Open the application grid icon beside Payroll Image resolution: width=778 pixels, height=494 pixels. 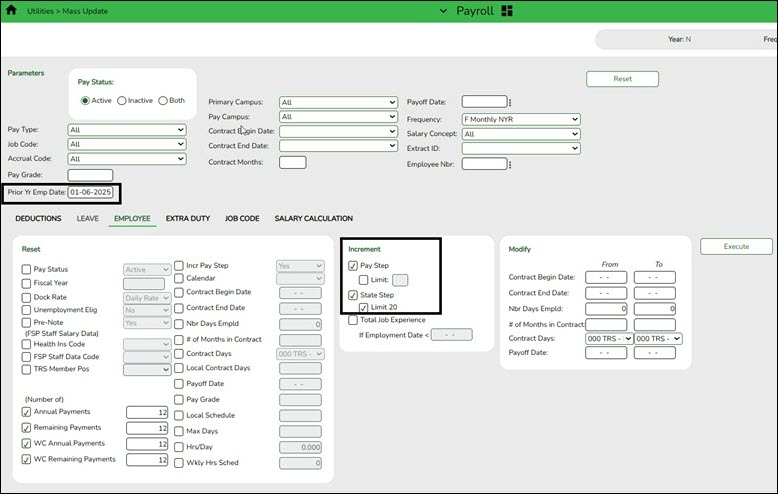coord(507,11)
